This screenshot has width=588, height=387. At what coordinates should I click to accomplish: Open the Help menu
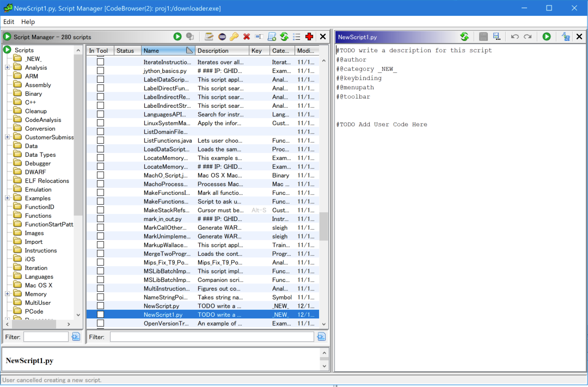[28, 22]
